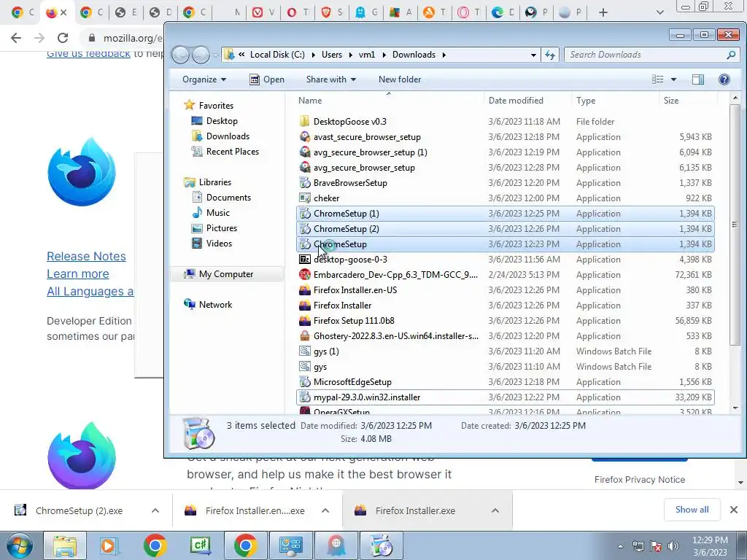Select the Ghostery installer icon

[x=304, y=335]
